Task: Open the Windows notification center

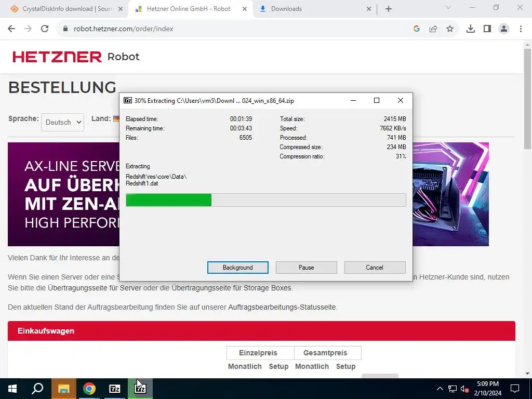Action: (x=515, y=389)
